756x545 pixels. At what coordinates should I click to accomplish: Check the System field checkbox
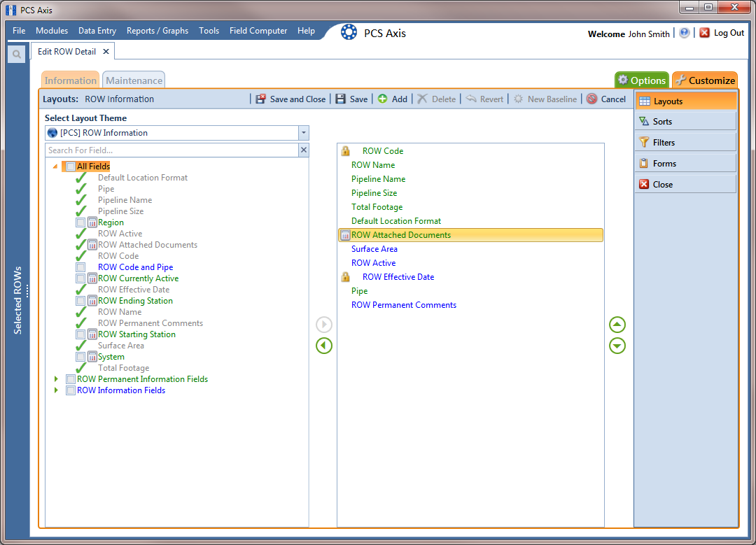[80, 357]
